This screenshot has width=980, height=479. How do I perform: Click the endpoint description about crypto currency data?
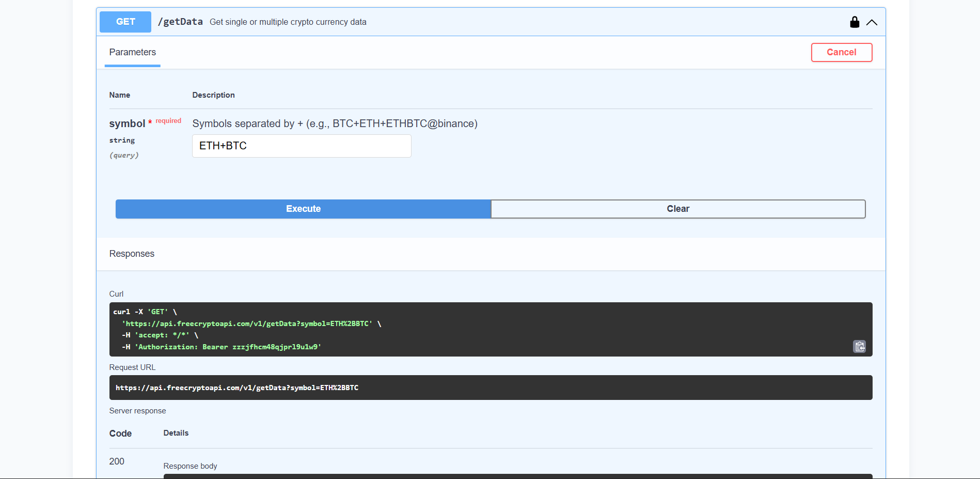[288, 22]
